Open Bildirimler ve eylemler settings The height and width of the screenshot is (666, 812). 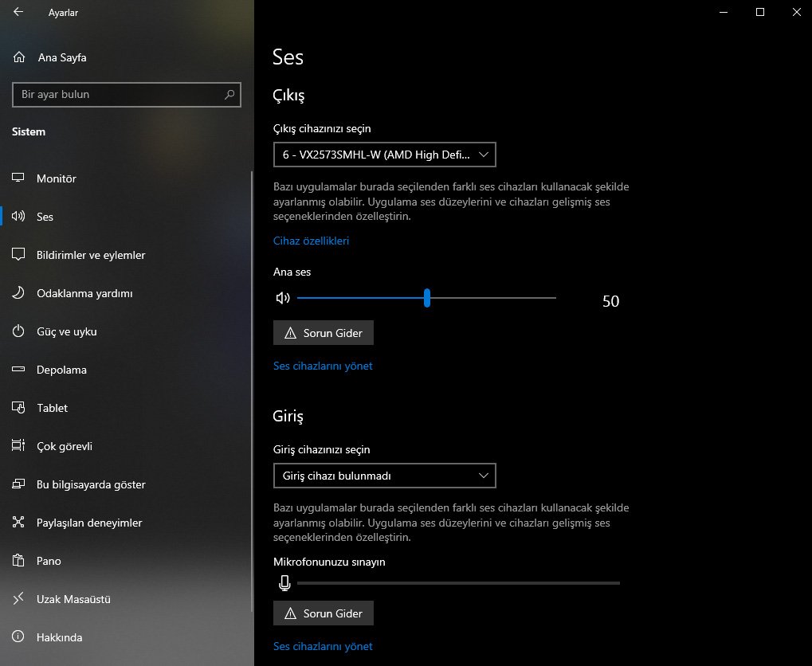point(91,255)
